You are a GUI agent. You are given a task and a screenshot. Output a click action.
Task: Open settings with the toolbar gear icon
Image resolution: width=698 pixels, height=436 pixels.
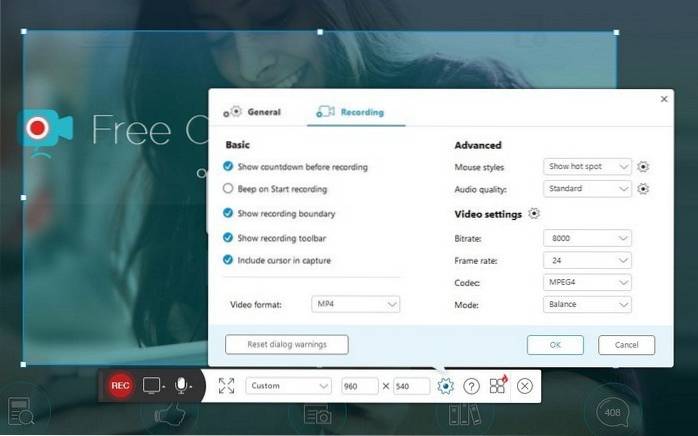tap(445, 386)
